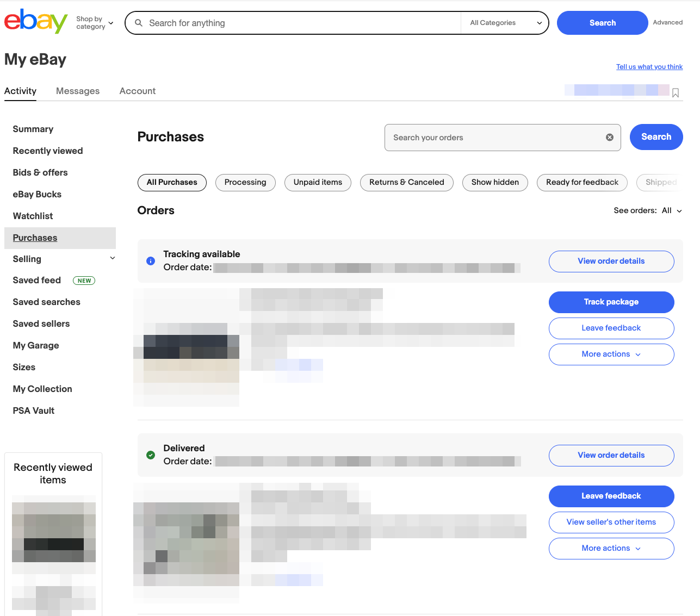Click the blue info icon beside Tracking available

point(151,261)
